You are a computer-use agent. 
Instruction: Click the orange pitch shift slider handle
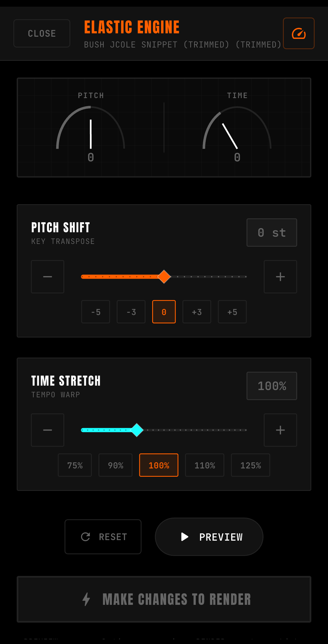(x=164, y=277)
